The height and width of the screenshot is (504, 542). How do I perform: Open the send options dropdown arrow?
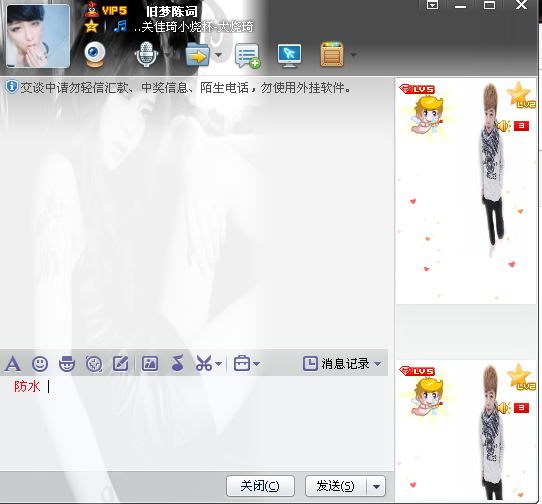[x=376, y=486]
